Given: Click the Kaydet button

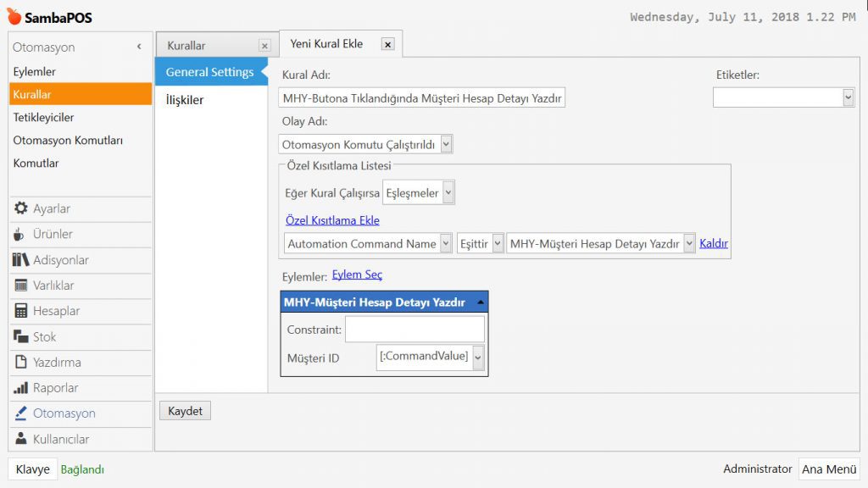Looking at the screenshot, I should click(x=185, y=411).
